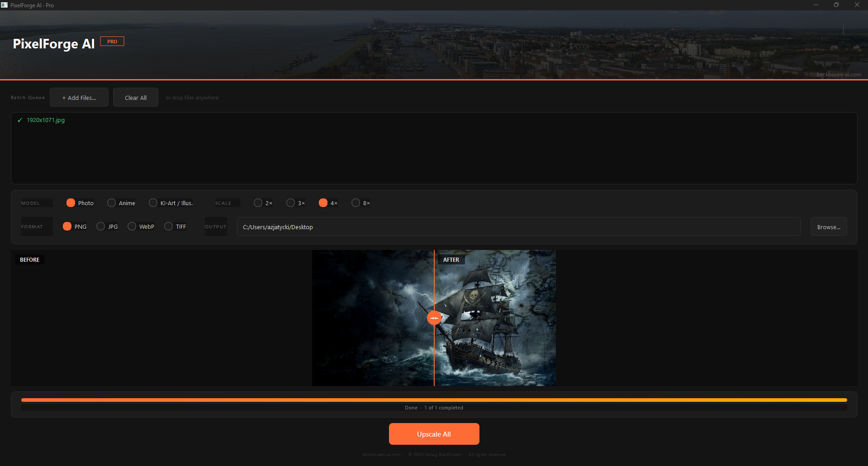Viewport: 868px width, 466px height.
Task: Click the PRO badge beside PixelForge AI
Action: coord(112,41)
